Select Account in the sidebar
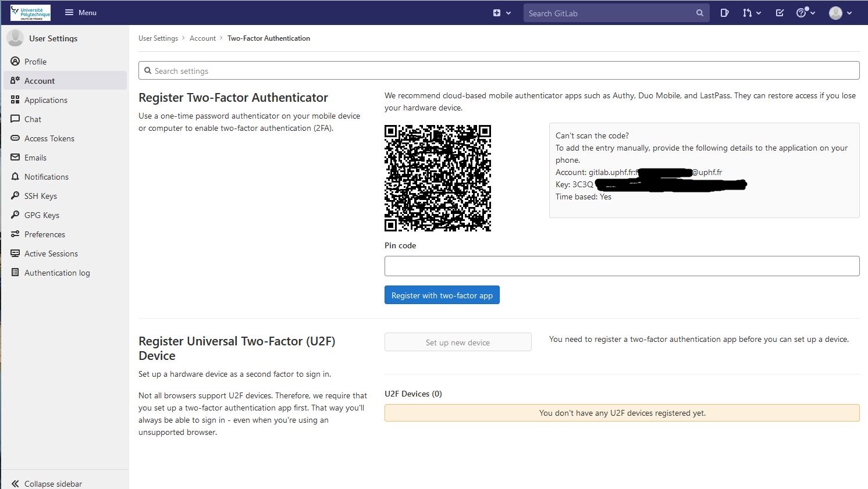Screen dimensions: 868x489 point(65,80)
